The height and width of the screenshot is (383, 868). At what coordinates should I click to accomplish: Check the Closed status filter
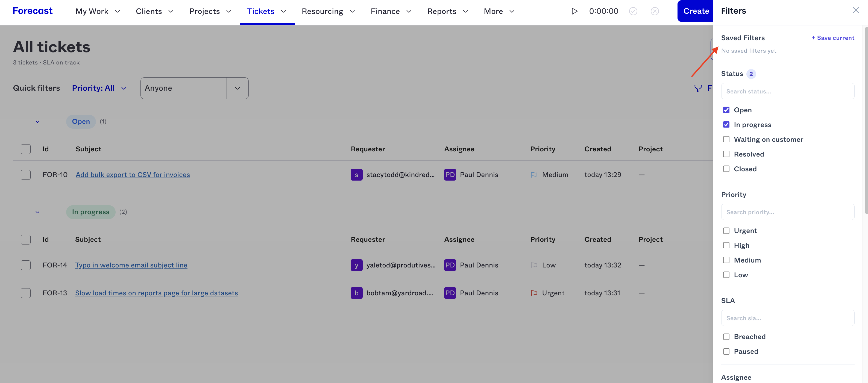pos(726,169)
